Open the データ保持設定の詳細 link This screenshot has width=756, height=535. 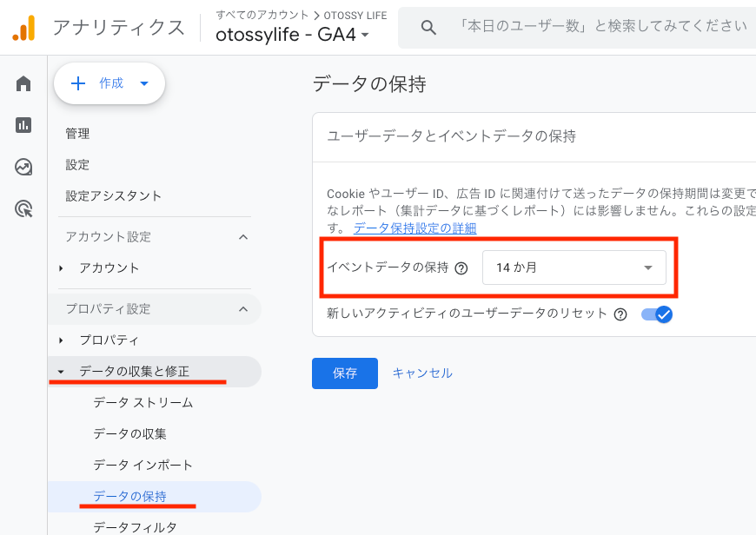pos(414,228)
